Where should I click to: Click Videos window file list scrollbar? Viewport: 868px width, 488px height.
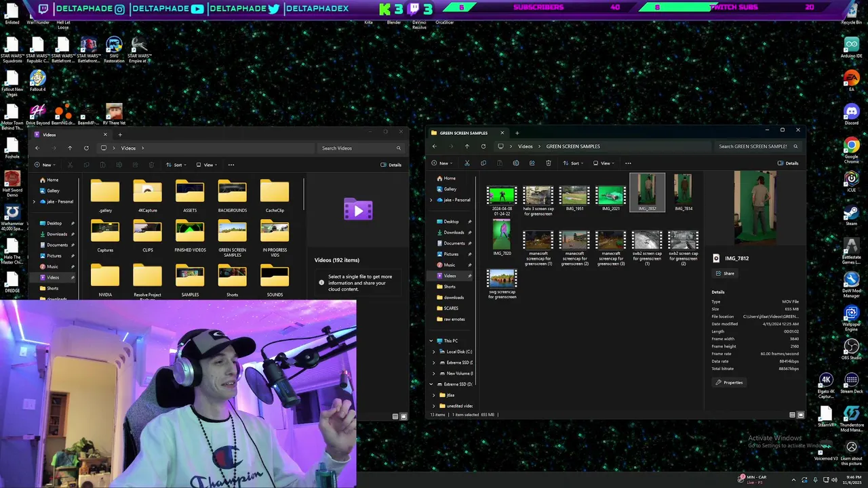(x=304, y=193)
